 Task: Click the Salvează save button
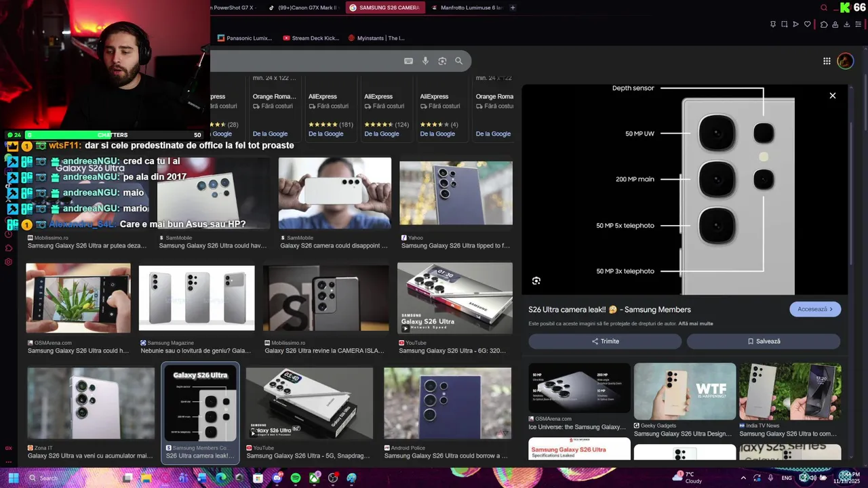pos(764,341)
